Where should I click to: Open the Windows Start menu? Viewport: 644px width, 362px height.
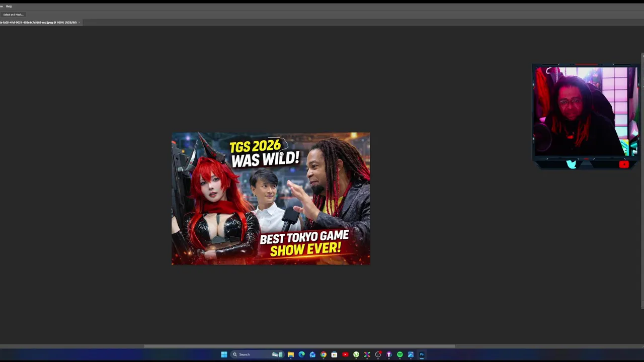[x=224, y=354]
